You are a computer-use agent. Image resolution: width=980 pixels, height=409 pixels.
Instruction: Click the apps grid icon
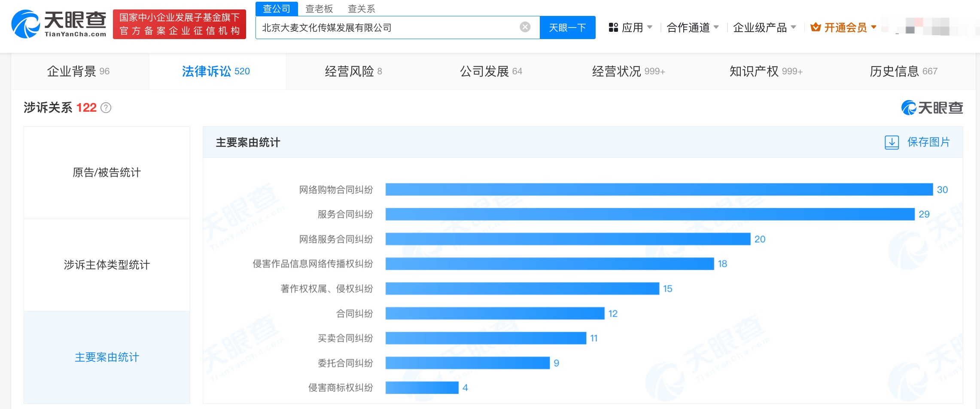click(613, 27)
